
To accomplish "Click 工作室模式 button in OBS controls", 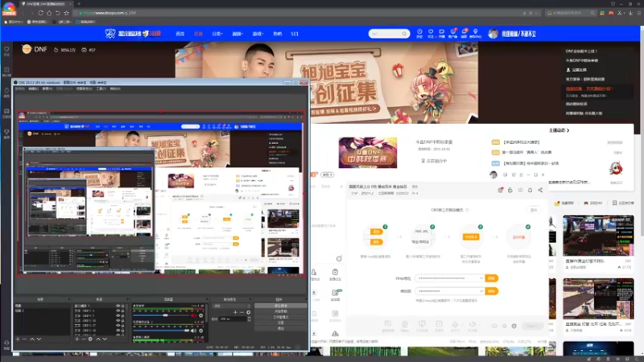I will pyautogui.click(x=280, y=317).
